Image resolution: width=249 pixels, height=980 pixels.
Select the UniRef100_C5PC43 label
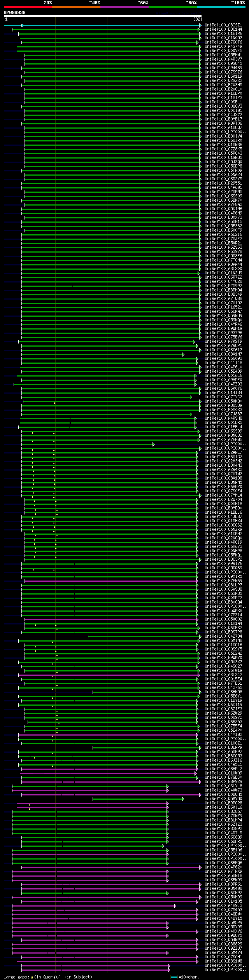pyautogui.click(x=223, y=153)
